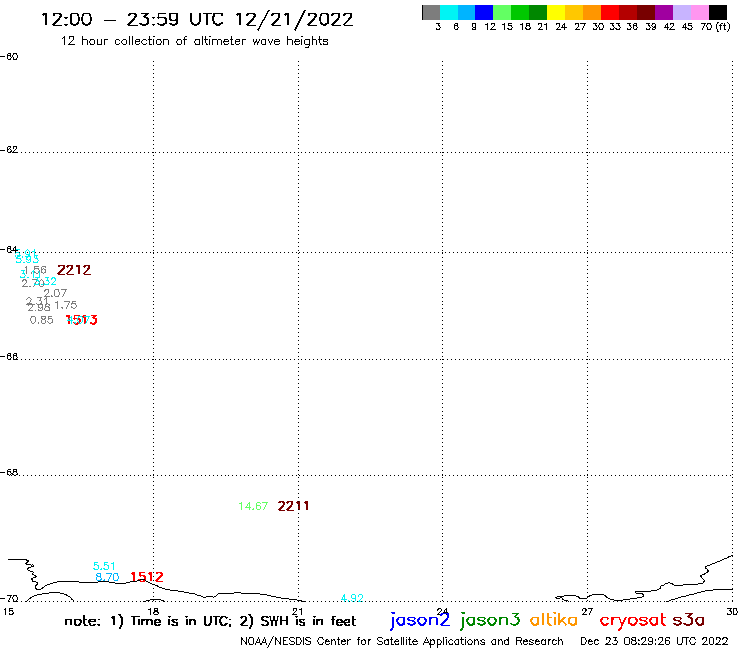Click the note about UTC and SWH feet
Screen dimensions: 740x650
pyautogui.click(x=210, y=621)
